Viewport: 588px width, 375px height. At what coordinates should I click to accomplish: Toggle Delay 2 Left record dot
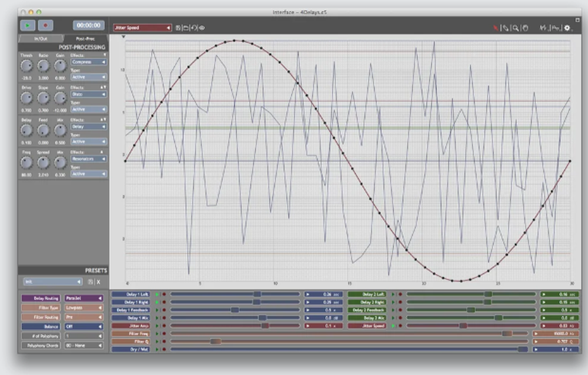click(400, 294)
